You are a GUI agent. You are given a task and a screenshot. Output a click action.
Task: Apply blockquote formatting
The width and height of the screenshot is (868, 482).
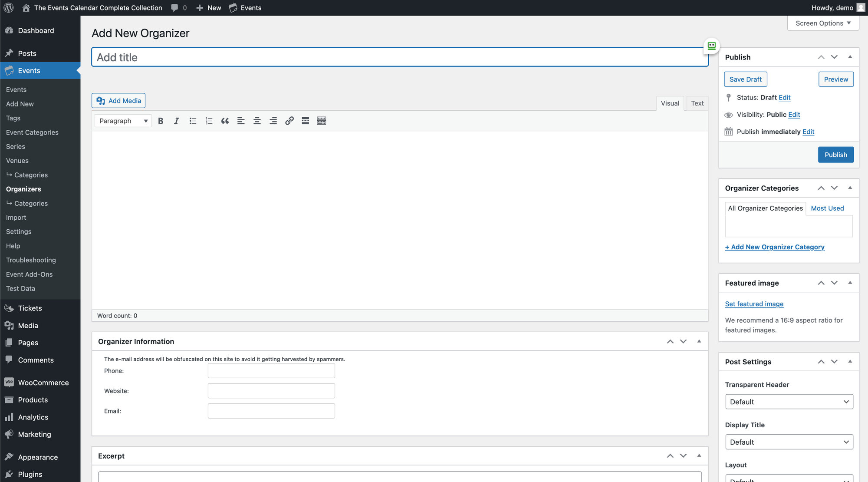225,121
